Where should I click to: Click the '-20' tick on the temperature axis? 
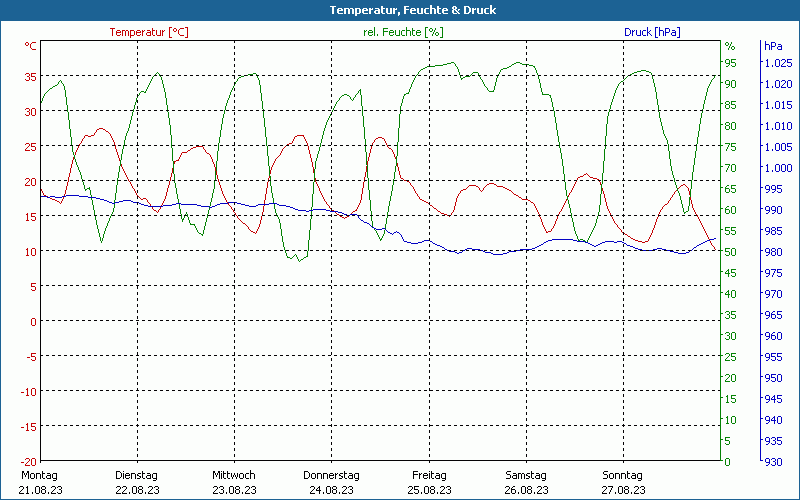coord(29,462)
